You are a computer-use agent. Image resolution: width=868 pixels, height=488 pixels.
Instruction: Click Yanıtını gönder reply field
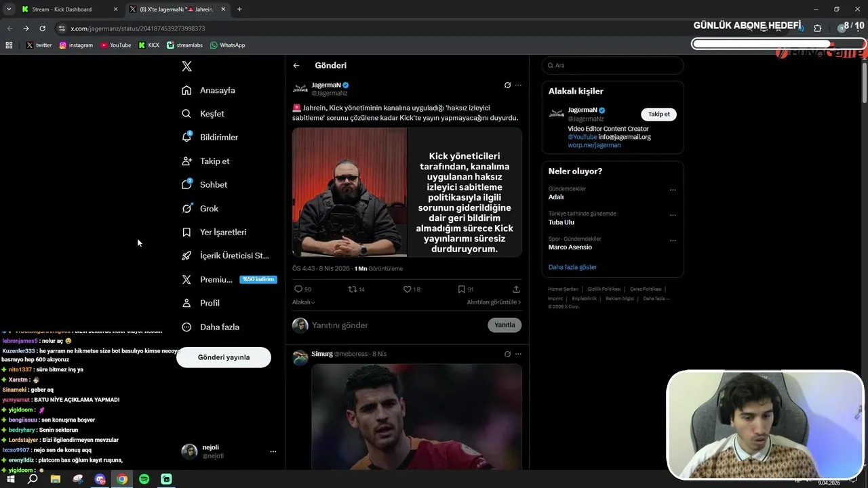coord(397,325)
